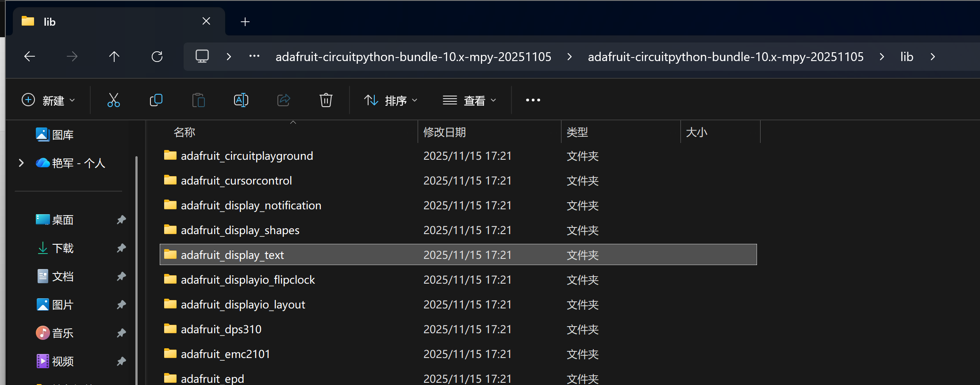Viewport: 980px width, 385px height.
Task: Navigate back with the left arrow
Action: point(30,57)
